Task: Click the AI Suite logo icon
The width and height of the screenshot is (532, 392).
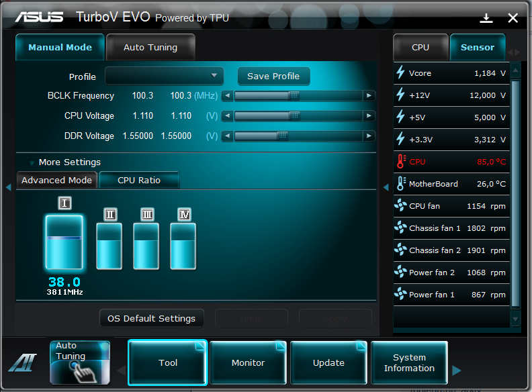Action: point(23,362)
